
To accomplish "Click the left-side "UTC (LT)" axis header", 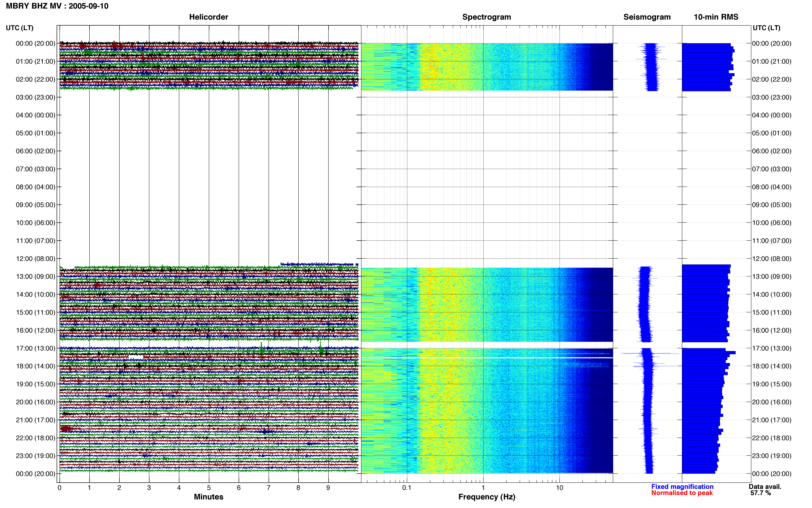I will click(20, 28).
